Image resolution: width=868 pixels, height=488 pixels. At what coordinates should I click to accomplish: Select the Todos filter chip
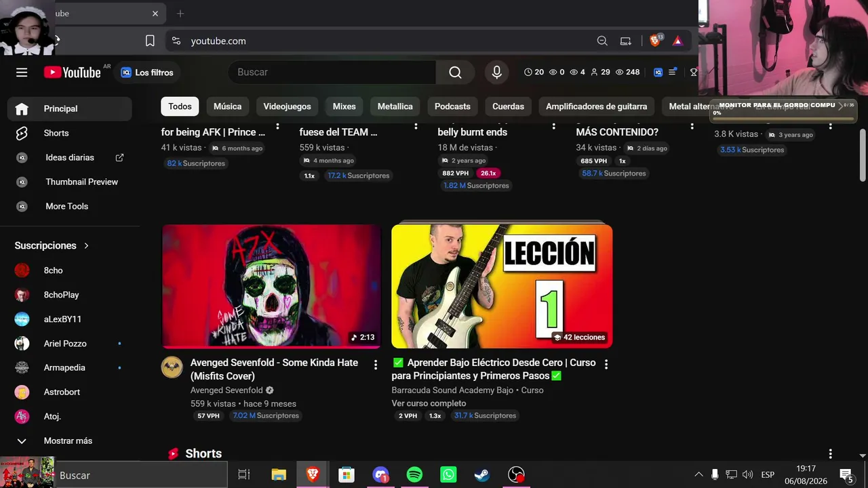pyautogui.click(x=180, y=106)
